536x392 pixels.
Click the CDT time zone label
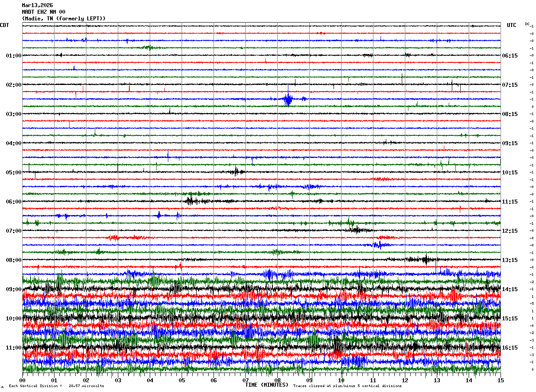coord(4,25)
